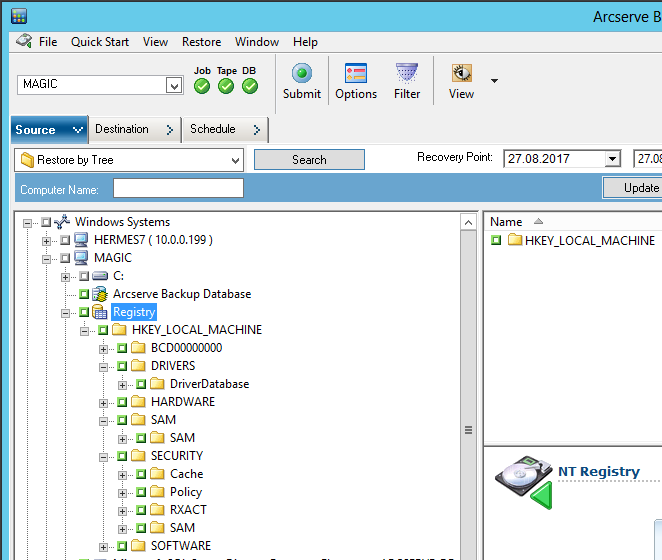Open the Window menu
Image resolution: width=662 pixels, height=560 pixels.
click(x=257, y=42)
